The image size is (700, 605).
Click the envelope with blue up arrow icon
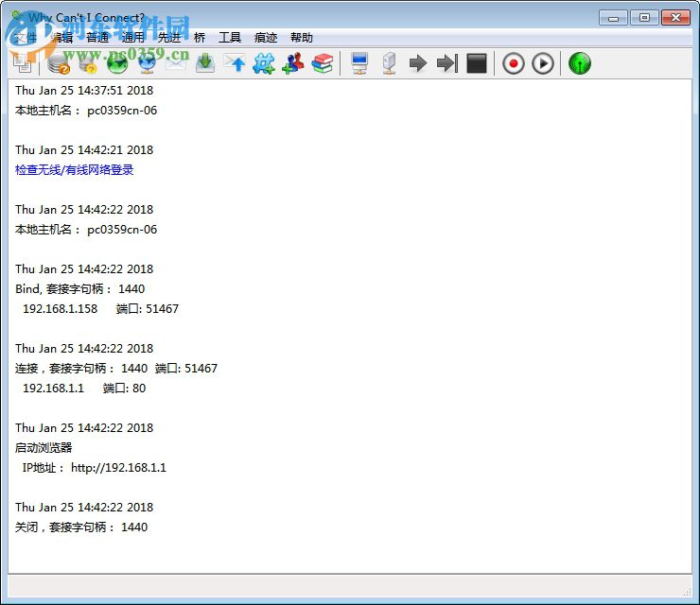(235, 63)
